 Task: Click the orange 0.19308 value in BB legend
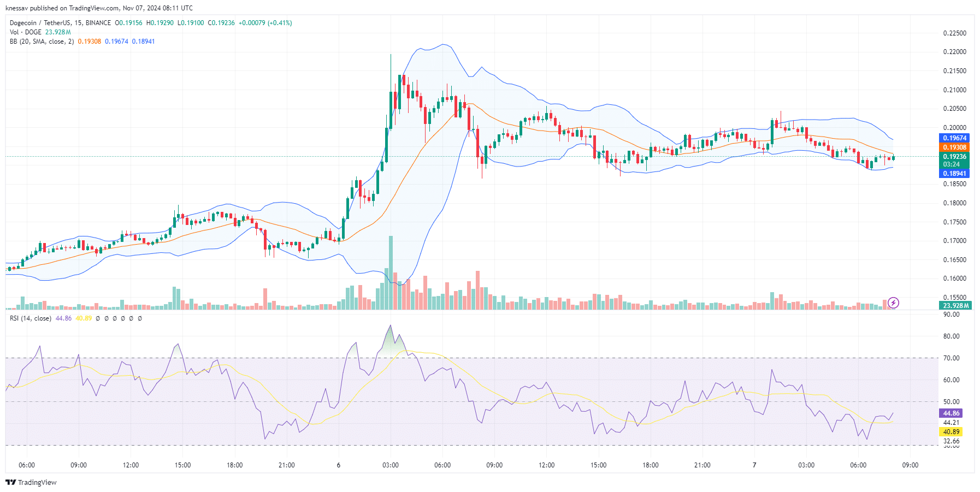pyautogui.click(x=90, y=42)
